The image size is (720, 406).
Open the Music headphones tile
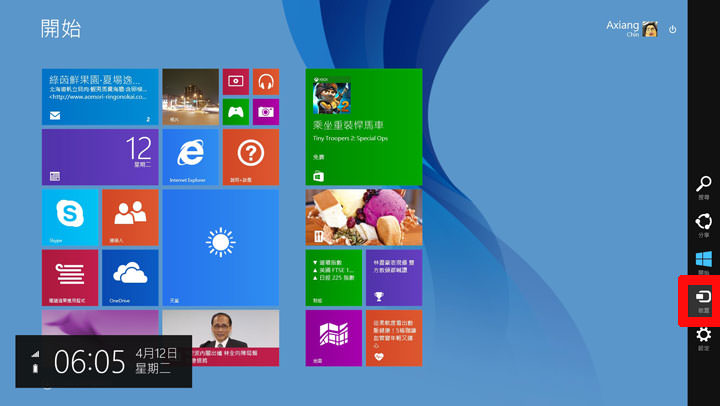pos(266,82)
